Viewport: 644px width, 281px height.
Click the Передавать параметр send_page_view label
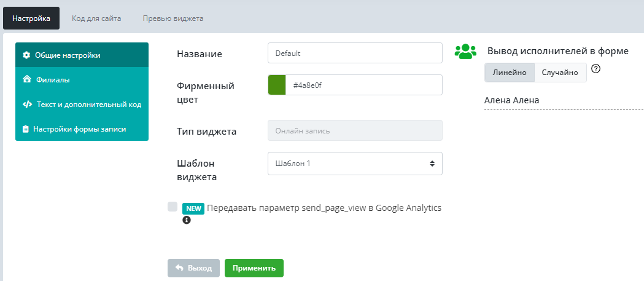(324, 208)
